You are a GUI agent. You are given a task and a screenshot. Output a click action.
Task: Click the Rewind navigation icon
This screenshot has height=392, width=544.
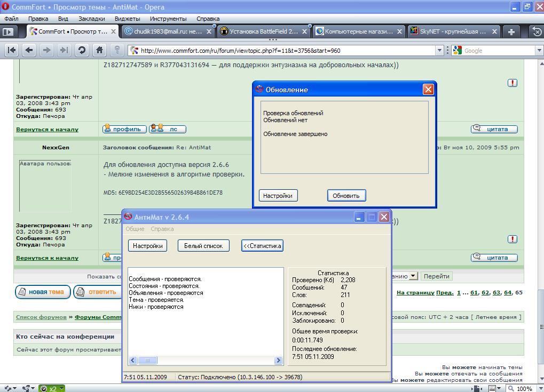12,50
